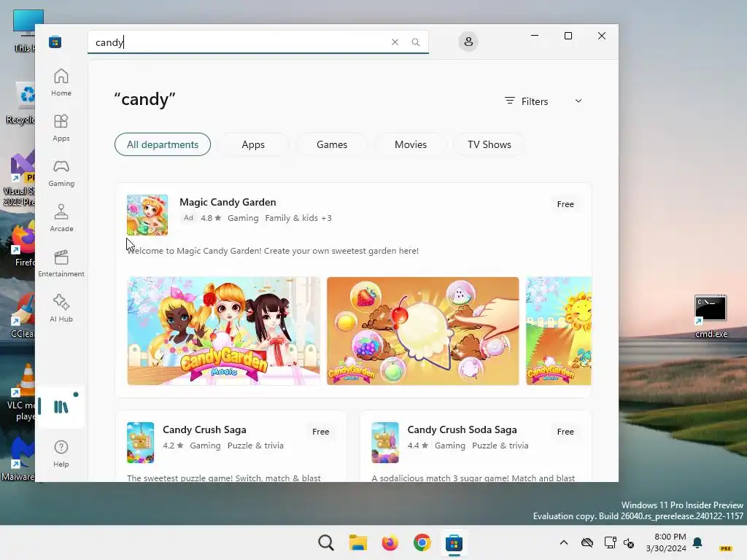
Task: Open the Candy Crush Saga title
Action: pyautogui.click(x=204, y=429)
